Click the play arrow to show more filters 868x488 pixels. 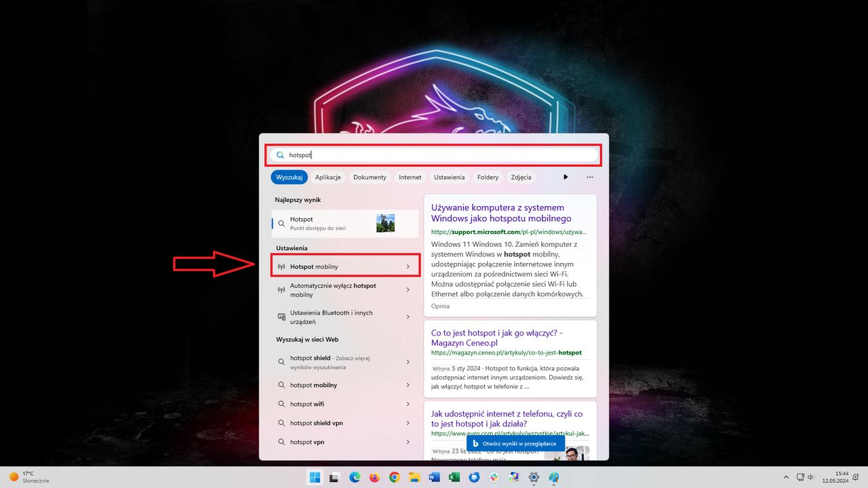(566, 177)
